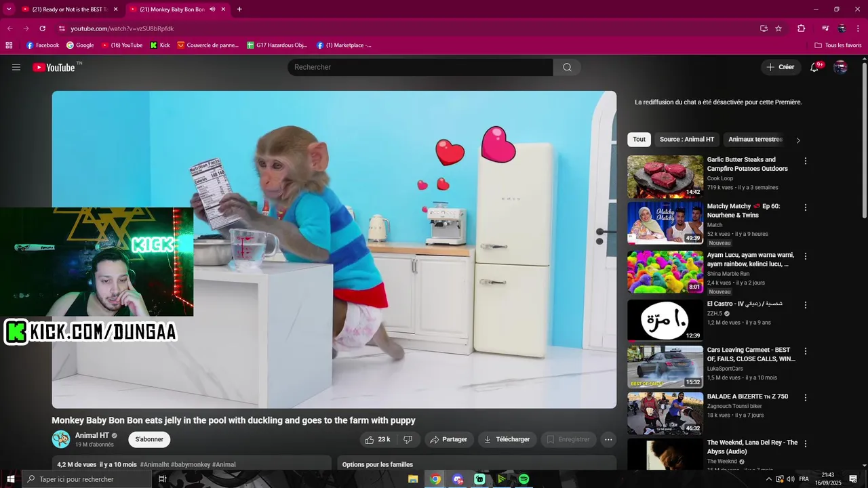The width and height of the screenshot is (868, 488).
Task: Dislike the video with thumbs down
Action: tap(408, 439)
